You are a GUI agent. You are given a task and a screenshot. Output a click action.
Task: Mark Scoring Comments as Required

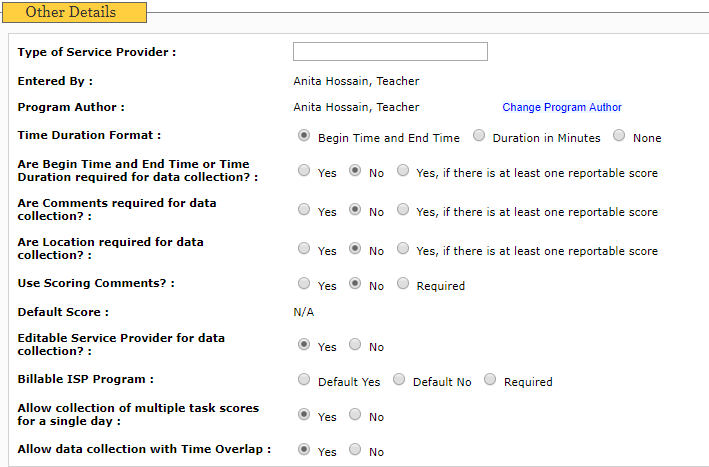coord(403,283)
